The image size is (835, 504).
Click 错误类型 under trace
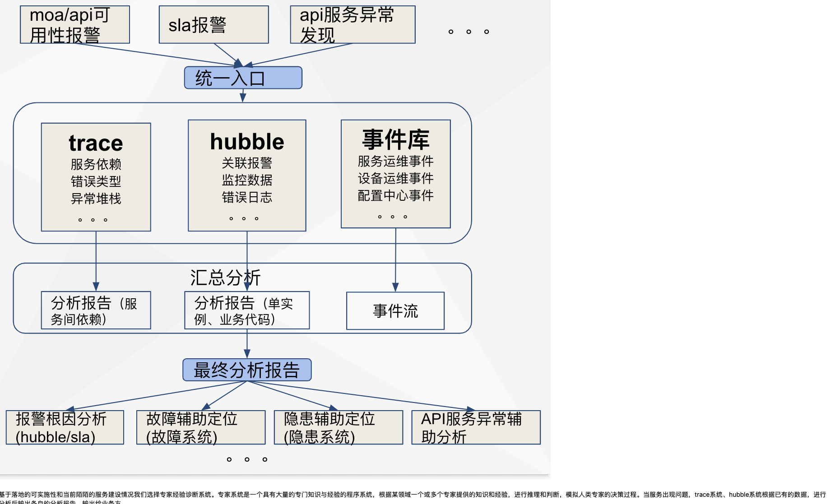[96, 181]
